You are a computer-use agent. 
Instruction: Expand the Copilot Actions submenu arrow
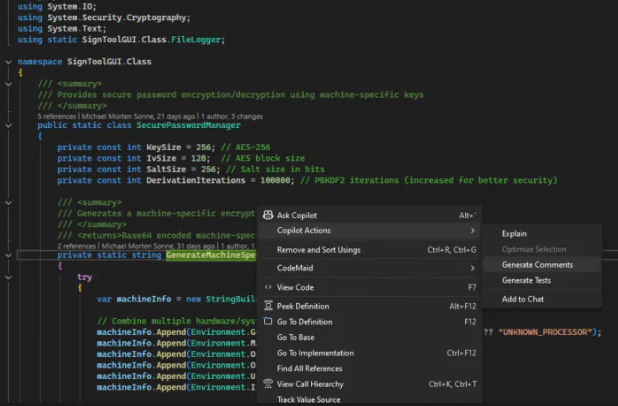tap(472, 231)
